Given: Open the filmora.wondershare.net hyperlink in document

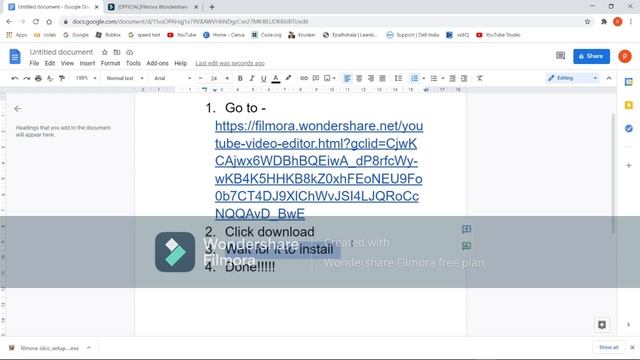Looking at the screenshot, I should click(319, 170).
